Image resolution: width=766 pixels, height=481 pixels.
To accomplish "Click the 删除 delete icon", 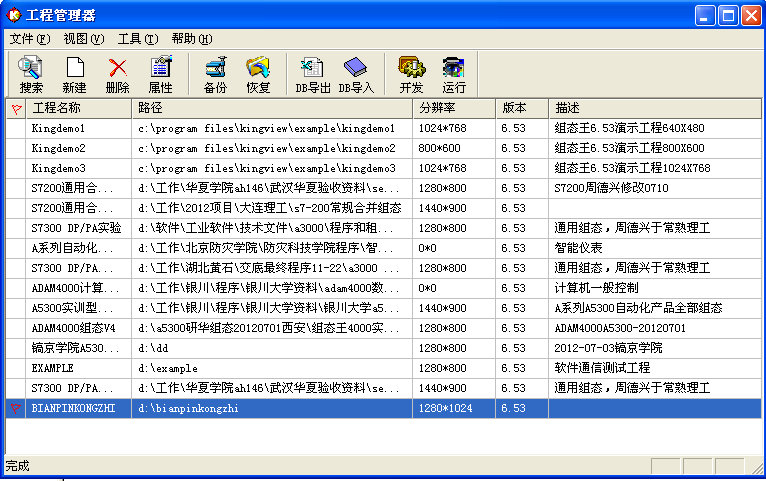I will 117,74.
